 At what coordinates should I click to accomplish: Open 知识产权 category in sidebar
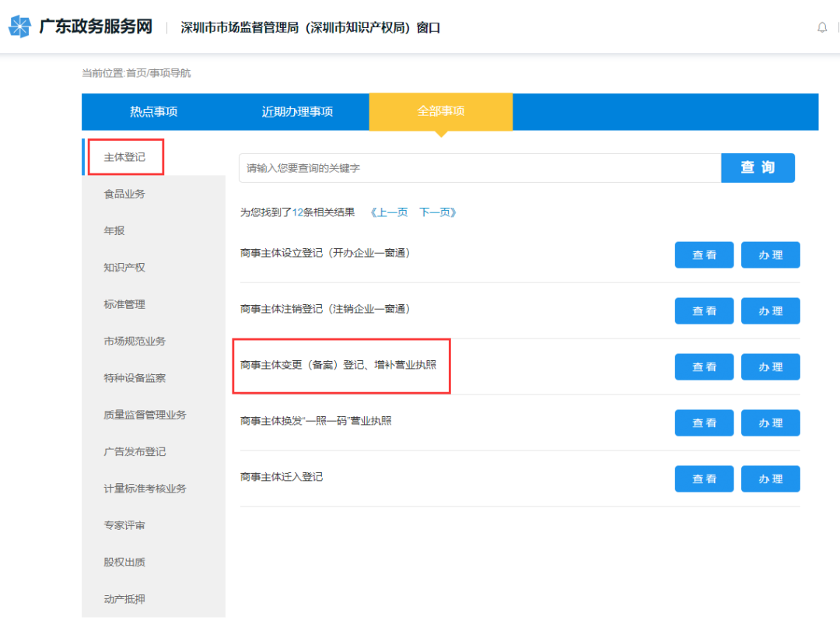click(x=124, y=268)
